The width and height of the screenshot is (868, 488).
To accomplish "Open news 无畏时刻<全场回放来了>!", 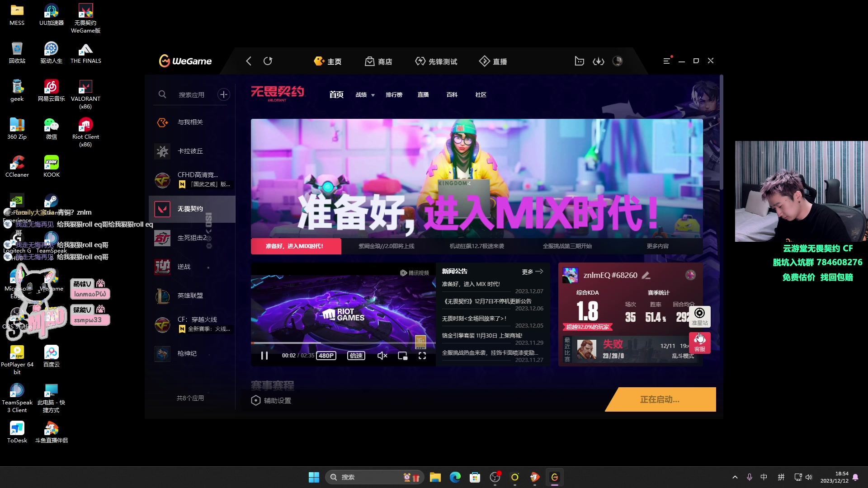I will 474,319.
